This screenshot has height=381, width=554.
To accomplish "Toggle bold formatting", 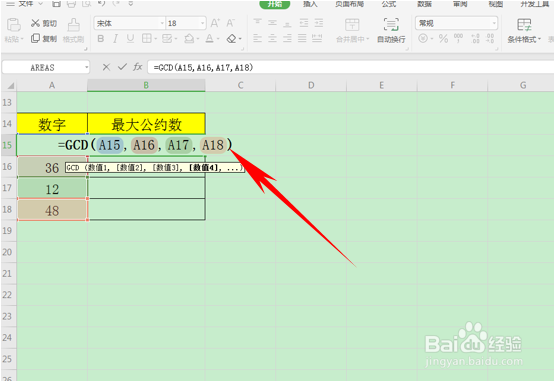I will 101,38.
